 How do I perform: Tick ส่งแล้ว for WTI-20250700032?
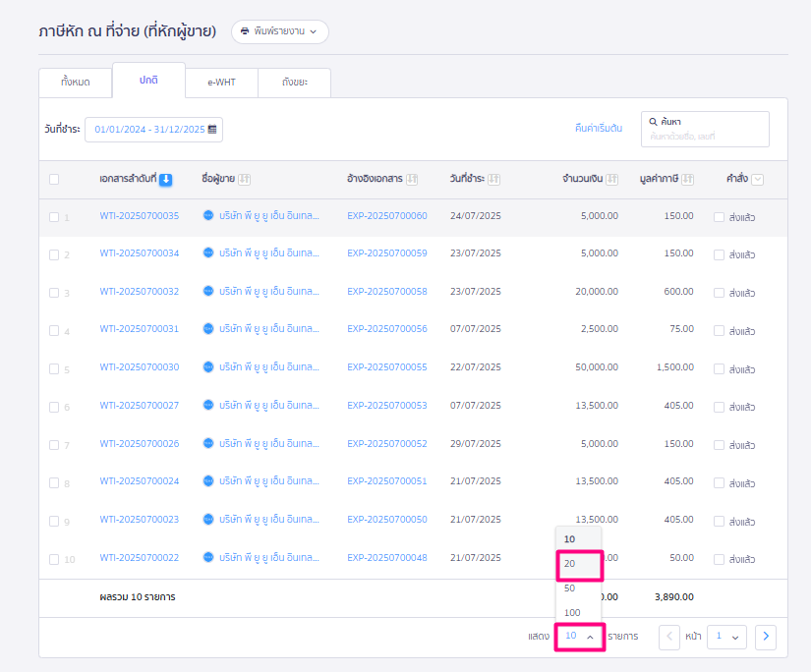(719, 293)
